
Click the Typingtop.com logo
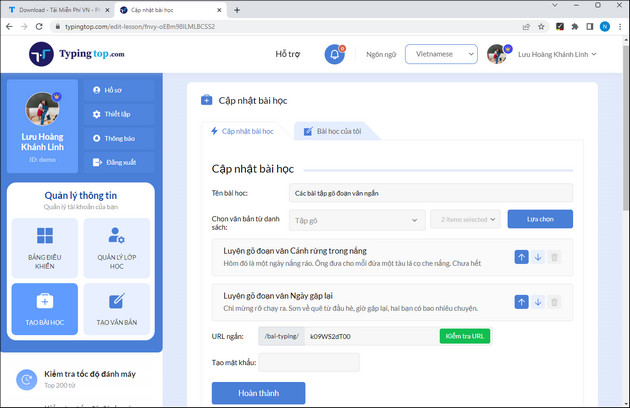click(77, 54)
